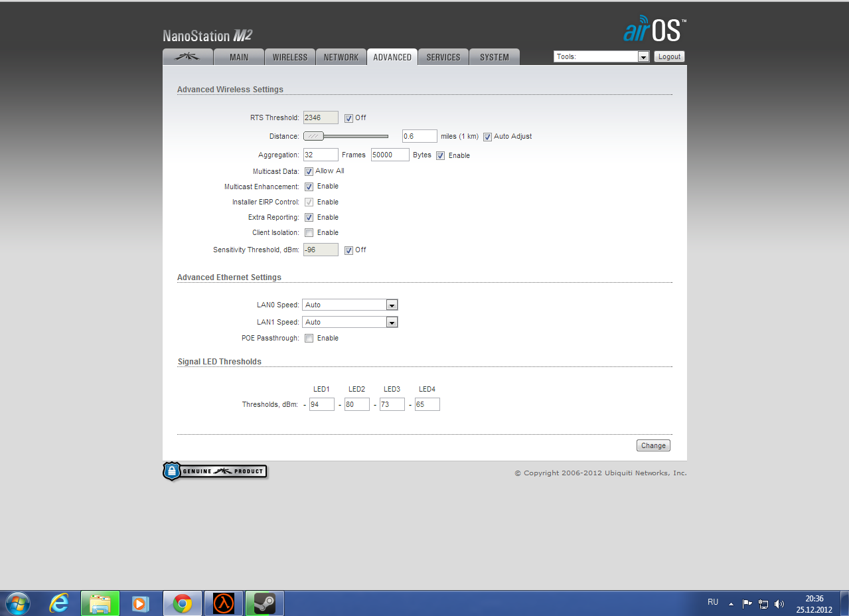
Task: Click the Advanced Ethernet Settings heading
Action: click(x=229, y=277)
